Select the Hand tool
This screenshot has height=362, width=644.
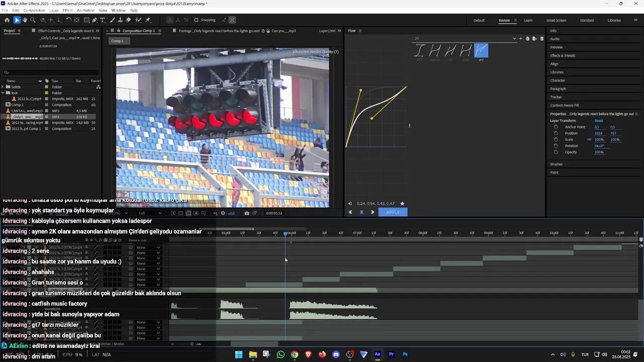tap(25, 20)
